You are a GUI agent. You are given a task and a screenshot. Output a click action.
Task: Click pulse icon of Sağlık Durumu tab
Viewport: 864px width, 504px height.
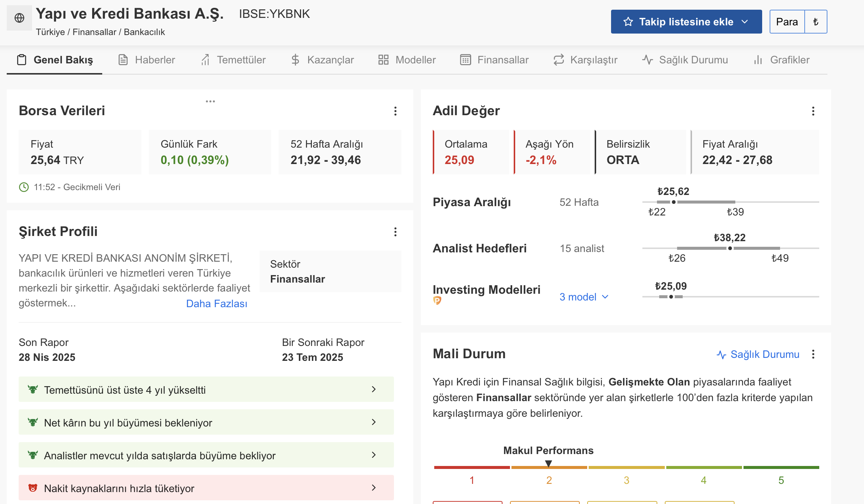coord(648,60)
